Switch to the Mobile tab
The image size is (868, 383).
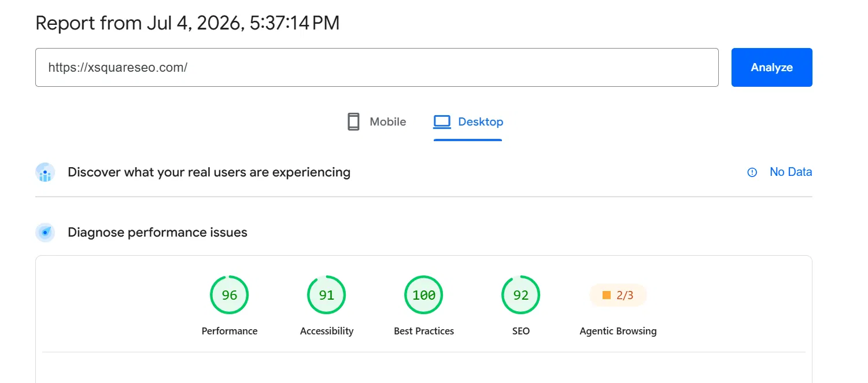[376, 122]
